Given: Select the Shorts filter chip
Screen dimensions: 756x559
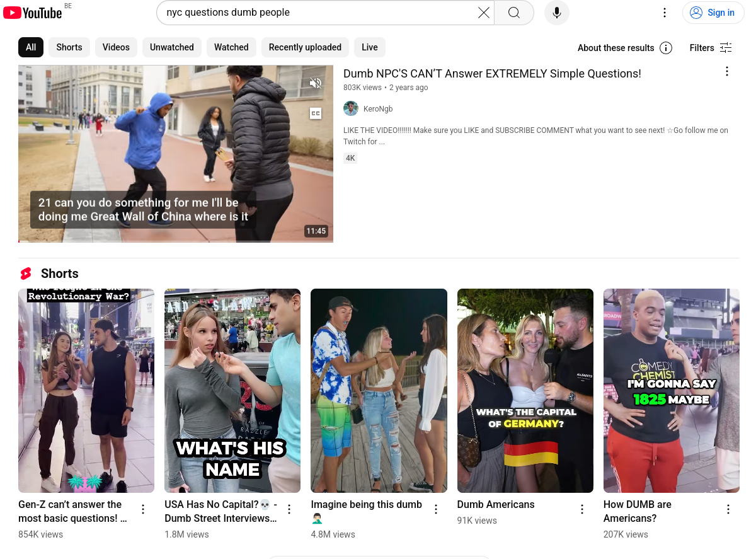Looking at the screenshot, I should click(69, 47).
